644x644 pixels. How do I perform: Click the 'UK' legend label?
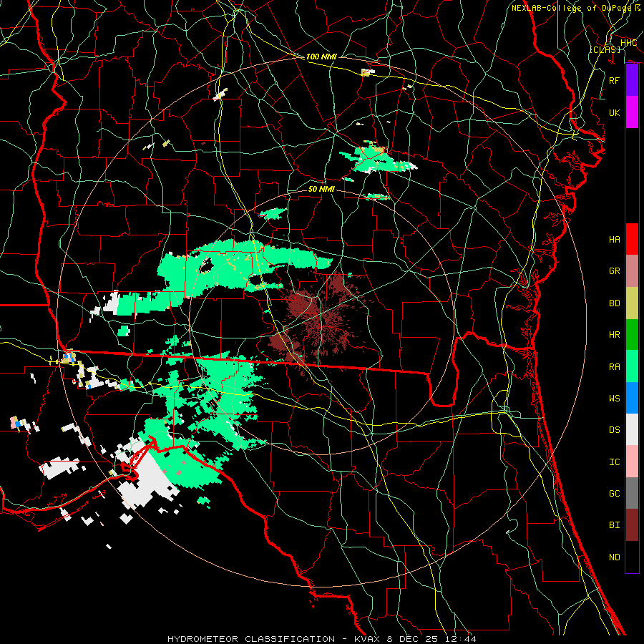(x=614, y=112)
